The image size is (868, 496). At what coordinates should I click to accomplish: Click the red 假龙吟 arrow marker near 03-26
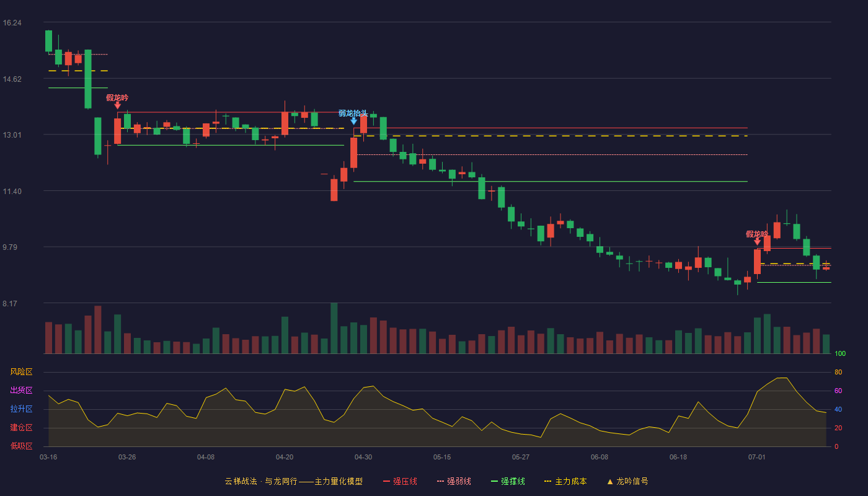pos(117,105)
